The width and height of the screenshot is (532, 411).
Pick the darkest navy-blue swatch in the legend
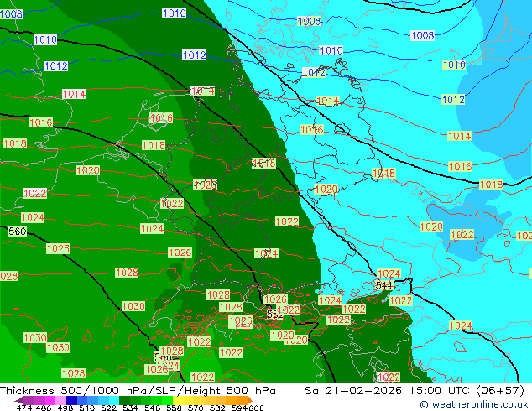pos(71,400)
